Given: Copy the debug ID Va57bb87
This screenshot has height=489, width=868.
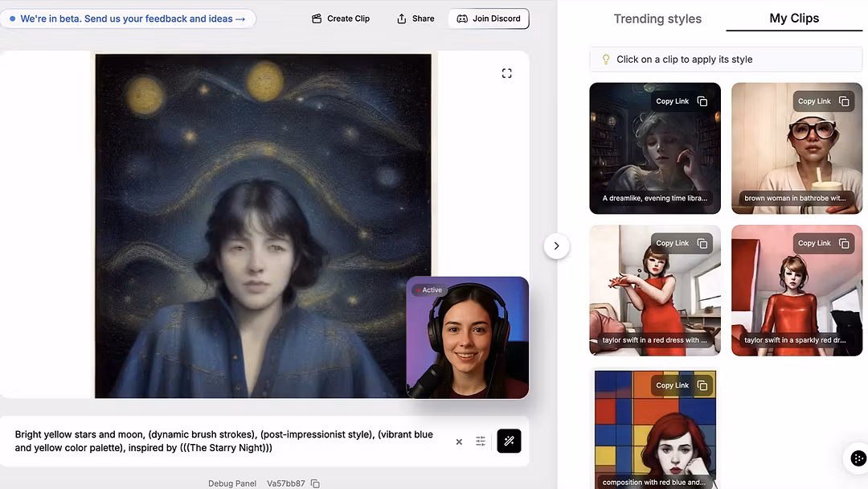Looking at the screenshot, I should pyautogui.click(x=315, y=483).
